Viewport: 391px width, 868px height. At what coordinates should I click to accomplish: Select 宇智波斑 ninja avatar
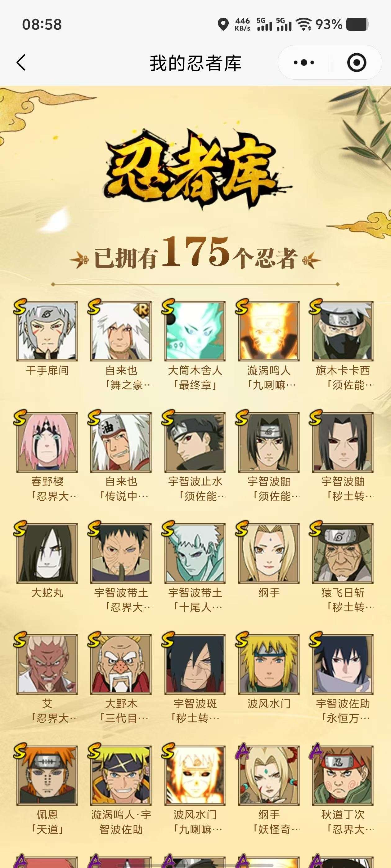[x=195, y=664]
